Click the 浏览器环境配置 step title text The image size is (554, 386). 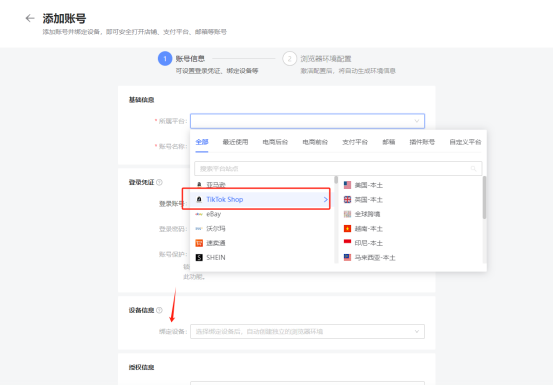coord(325,59)
